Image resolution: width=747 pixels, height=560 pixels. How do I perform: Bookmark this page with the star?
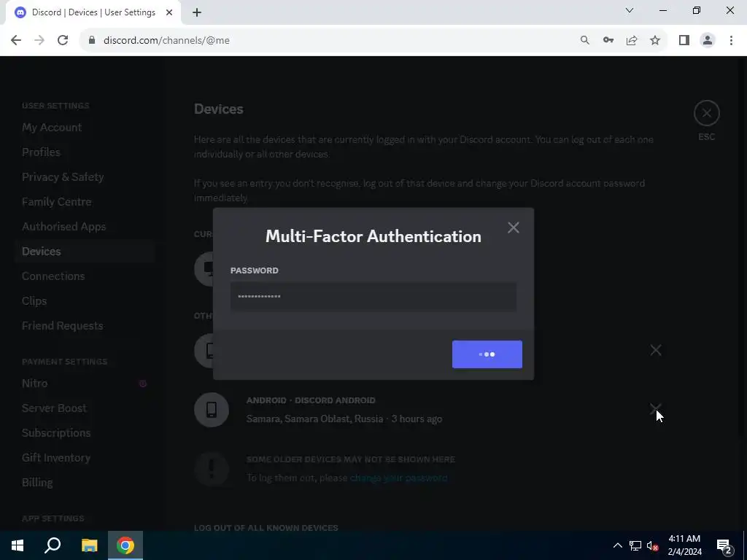(655, 41)
